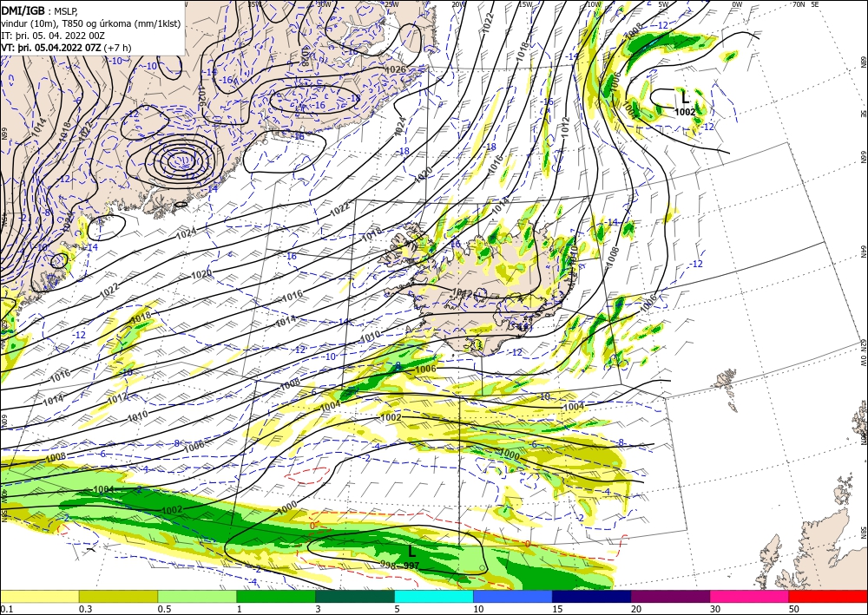Click the blue 10–15 legend band
The image size is (868, 615).
pyautogui.click(x=513, y=596)
